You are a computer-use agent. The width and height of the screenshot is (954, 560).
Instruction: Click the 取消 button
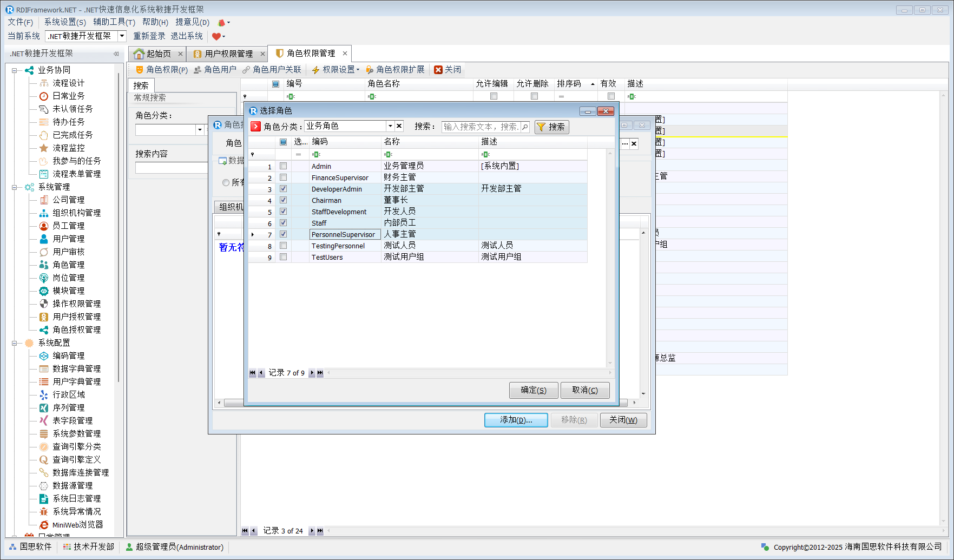click(584, 390)
